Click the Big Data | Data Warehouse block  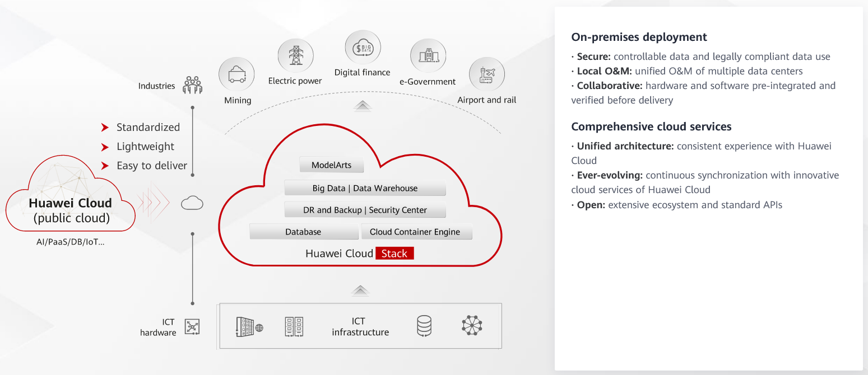365,188
